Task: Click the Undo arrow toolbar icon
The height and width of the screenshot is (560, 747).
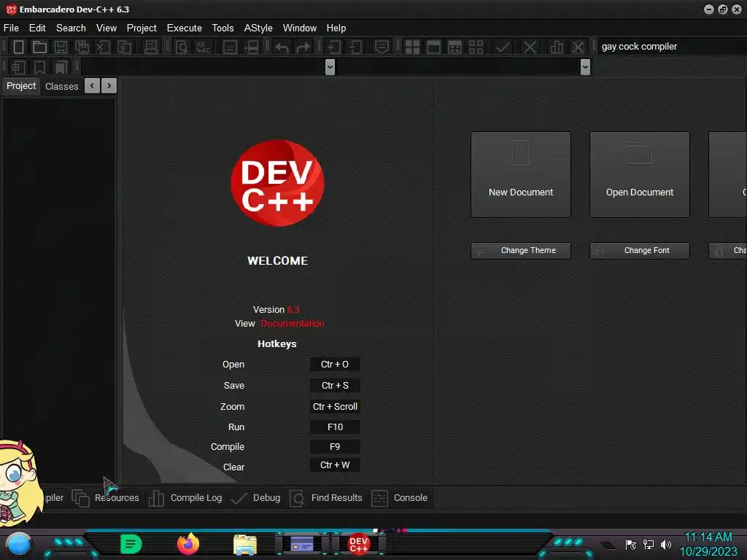Action: pos(282,47)
